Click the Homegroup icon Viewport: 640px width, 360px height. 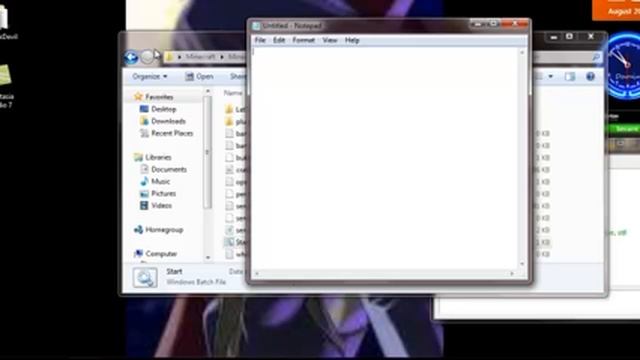(138, 230)
